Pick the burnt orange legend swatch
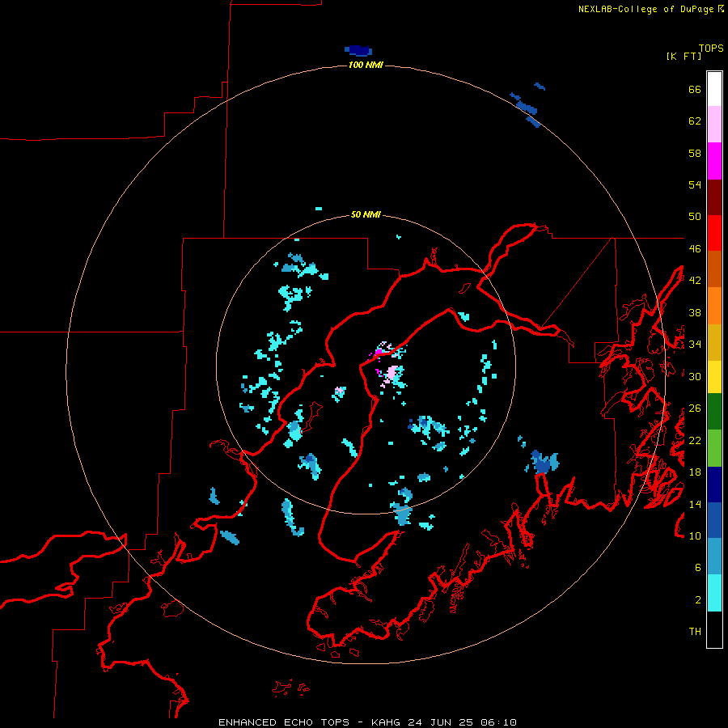The height and width of the screenshot is (728, 728). click(714, 269)
